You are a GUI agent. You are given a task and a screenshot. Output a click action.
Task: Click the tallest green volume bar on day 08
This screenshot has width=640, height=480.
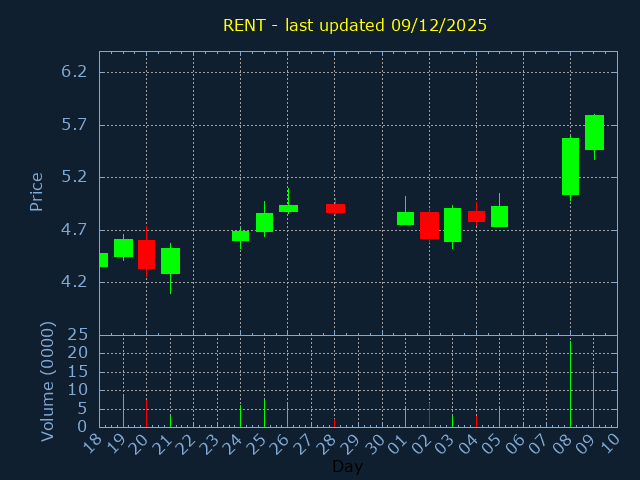pos(570,385)
